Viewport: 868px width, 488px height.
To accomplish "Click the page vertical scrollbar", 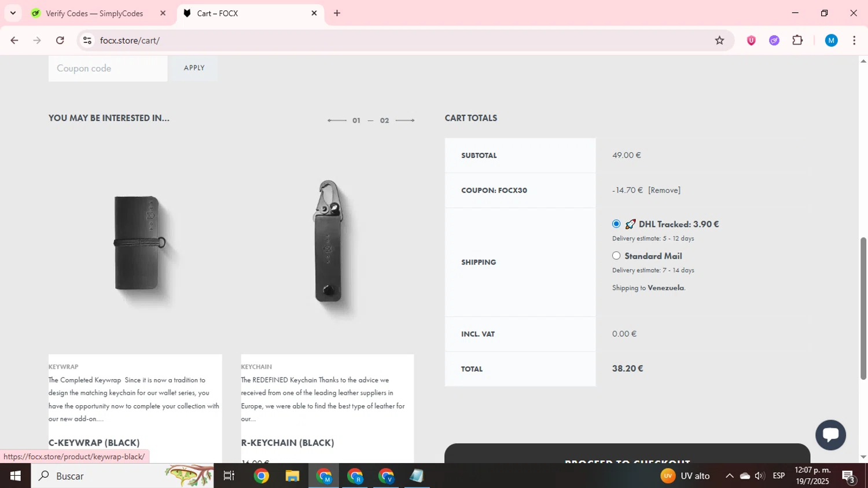I will point(863,308).
